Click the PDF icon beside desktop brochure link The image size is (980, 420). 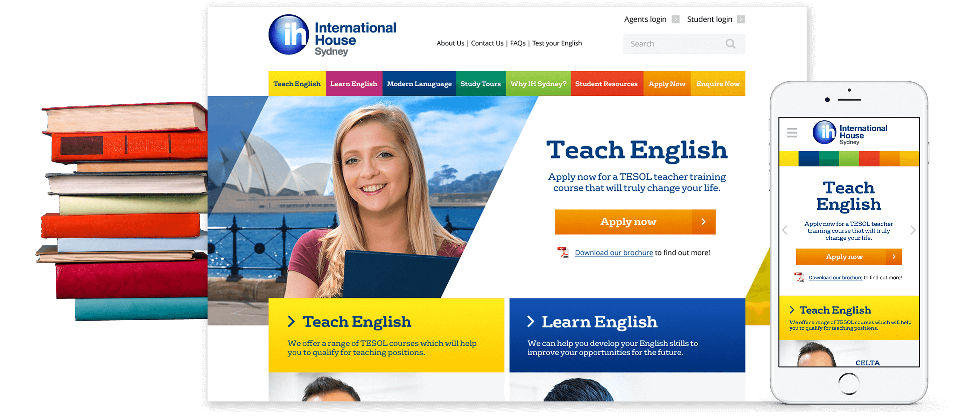(563, 252)
